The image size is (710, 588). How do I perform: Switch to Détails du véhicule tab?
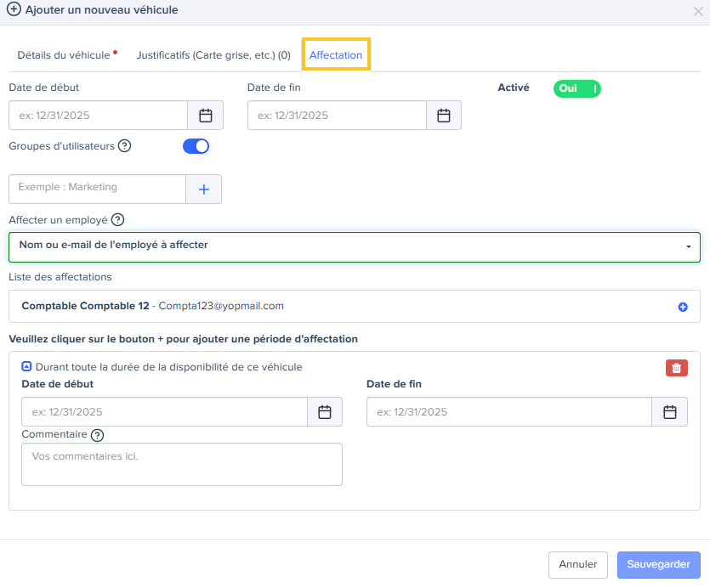coord(64,55)
